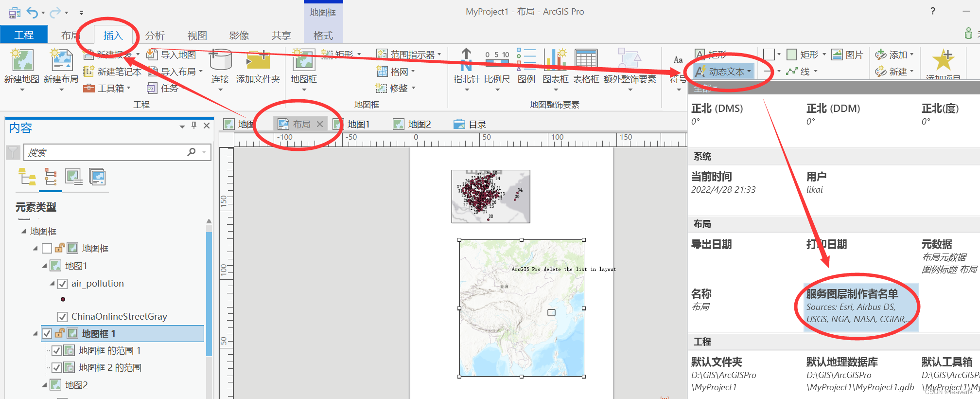The width and height of the screenshot is (980, 399).
Task: Click the Save project icon in title bar
Action: pyautogui.click(x=15, y=12)
